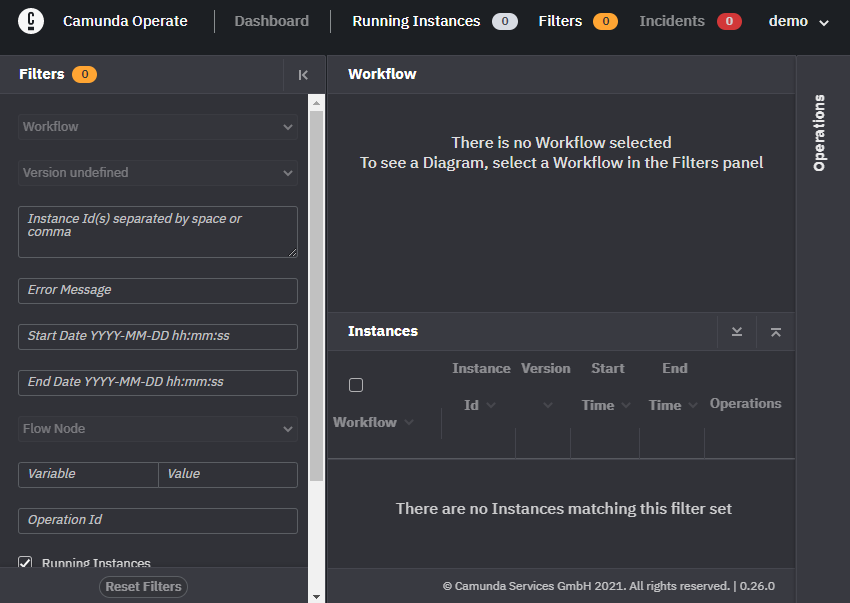
Task: Click the filters panel scrollbar thumb
Action: coord(317,296)
